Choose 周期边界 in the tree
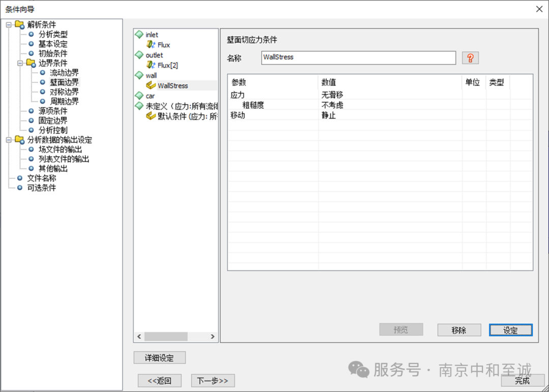 (x=65, y=102)
